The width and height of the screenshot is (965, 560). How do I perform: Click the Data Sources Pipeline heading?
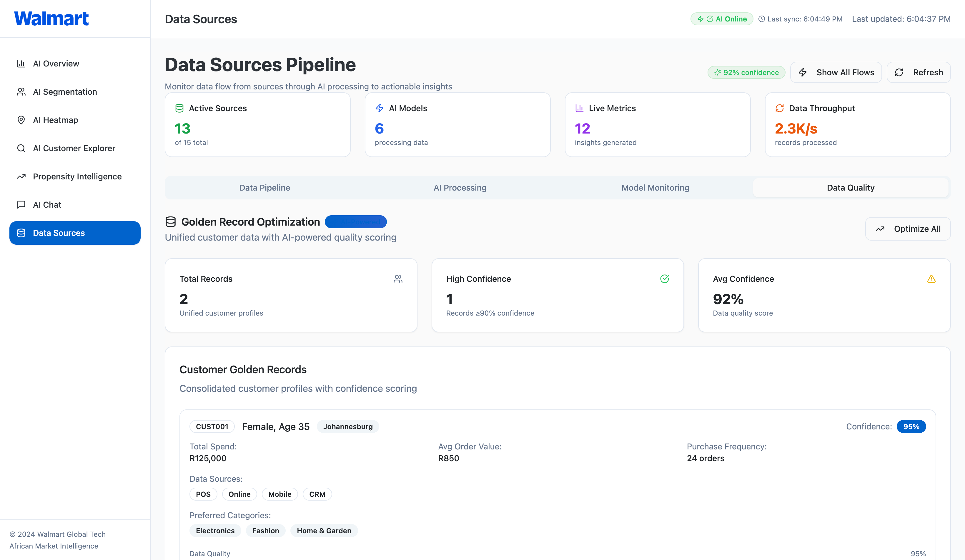(260, 65)
